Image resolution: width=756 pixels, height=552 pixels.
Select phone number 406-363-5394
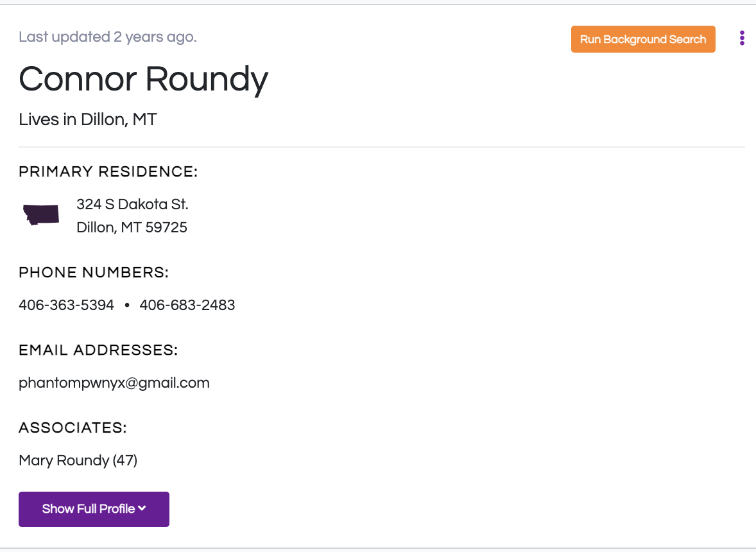67,305
